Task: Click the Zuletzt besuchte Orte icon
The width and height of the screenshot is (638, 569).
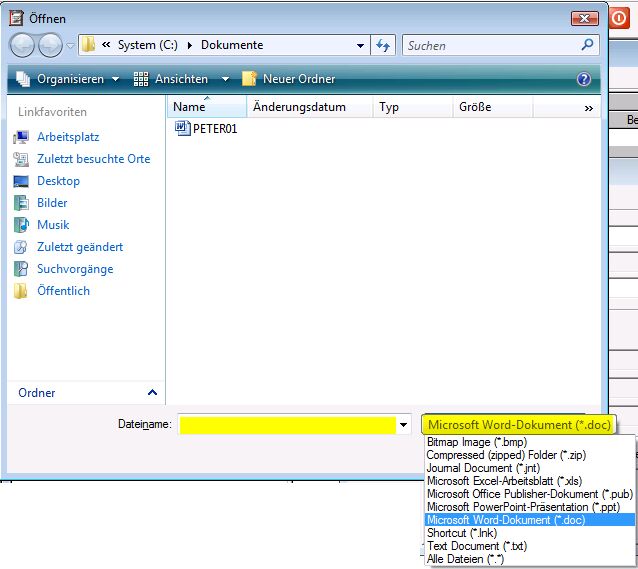Action: click(x=21, y=159)
